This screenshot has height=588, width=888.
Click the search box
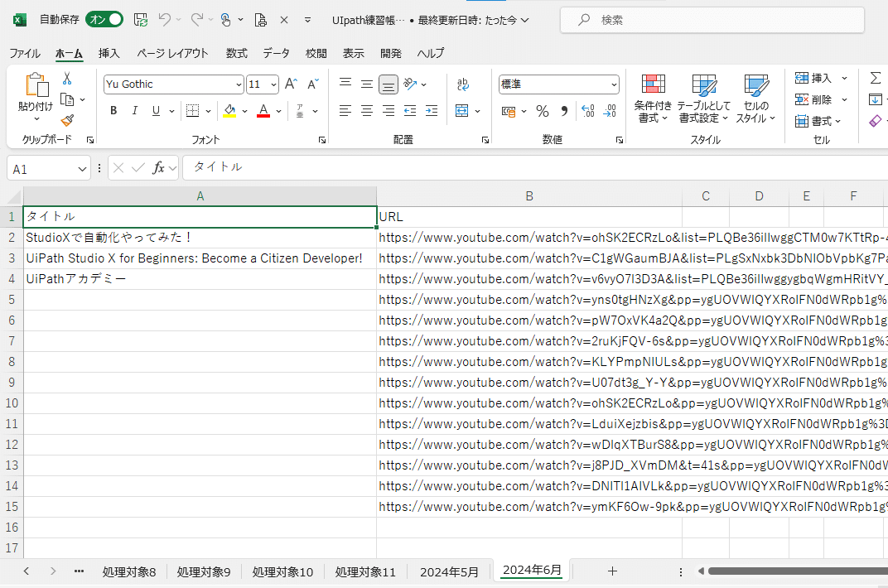712,20
